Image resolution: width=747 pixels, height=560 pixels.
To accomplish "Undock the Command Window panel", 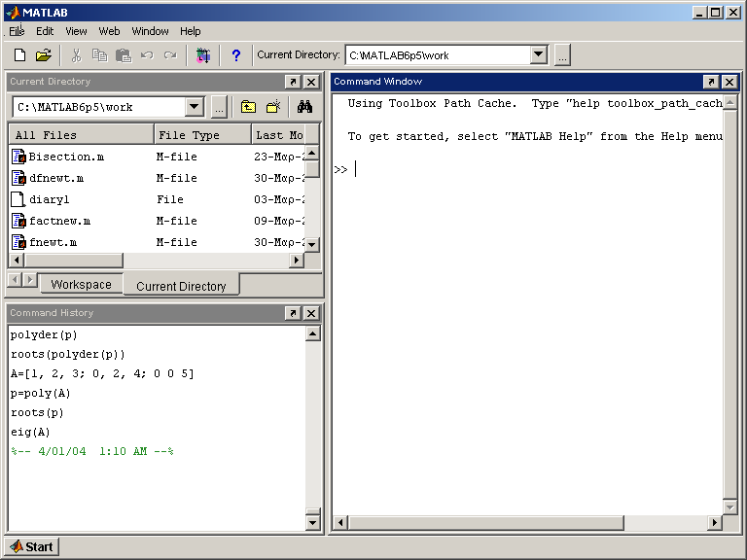I will (711, 82).
